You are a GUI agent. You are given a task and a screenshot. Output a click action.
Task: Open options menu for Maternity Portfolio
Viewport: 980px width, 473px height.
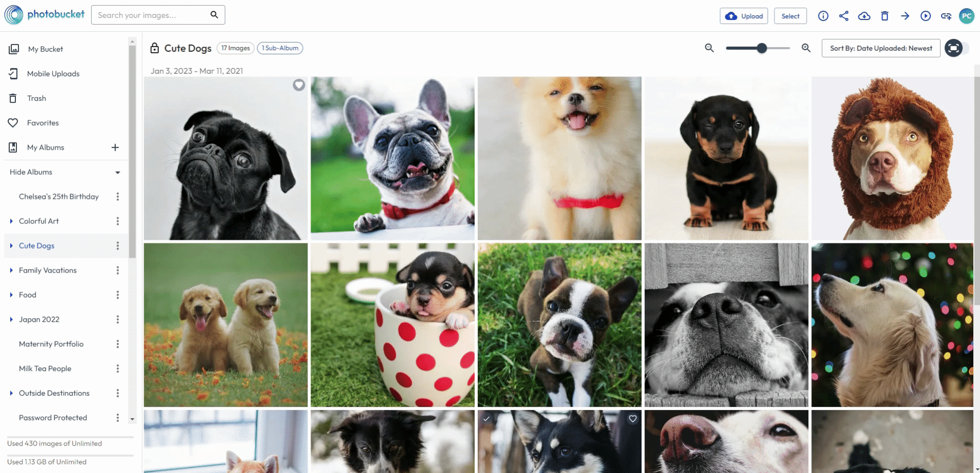[118, 344]
